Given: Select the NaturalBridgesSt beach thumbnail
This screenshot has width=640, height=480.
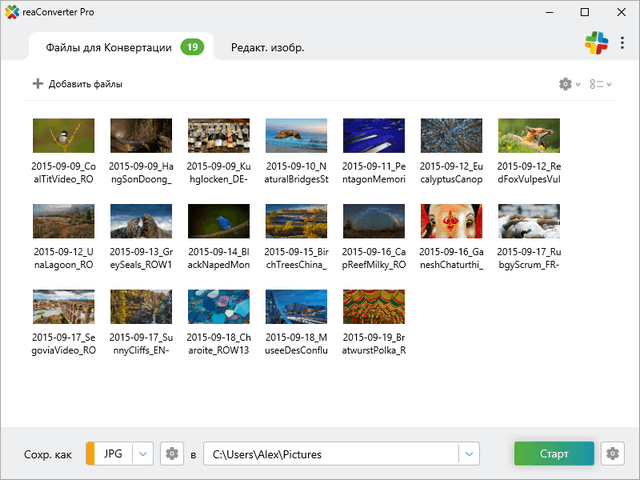Looking at the screenshot, I should tap(296, 136).
